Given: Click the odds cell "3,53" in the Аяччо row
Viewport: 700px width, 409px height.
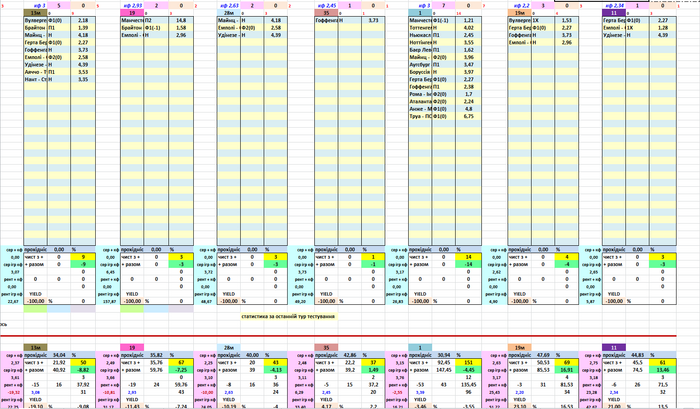Looking at the screenshot, I should (83, 72).
